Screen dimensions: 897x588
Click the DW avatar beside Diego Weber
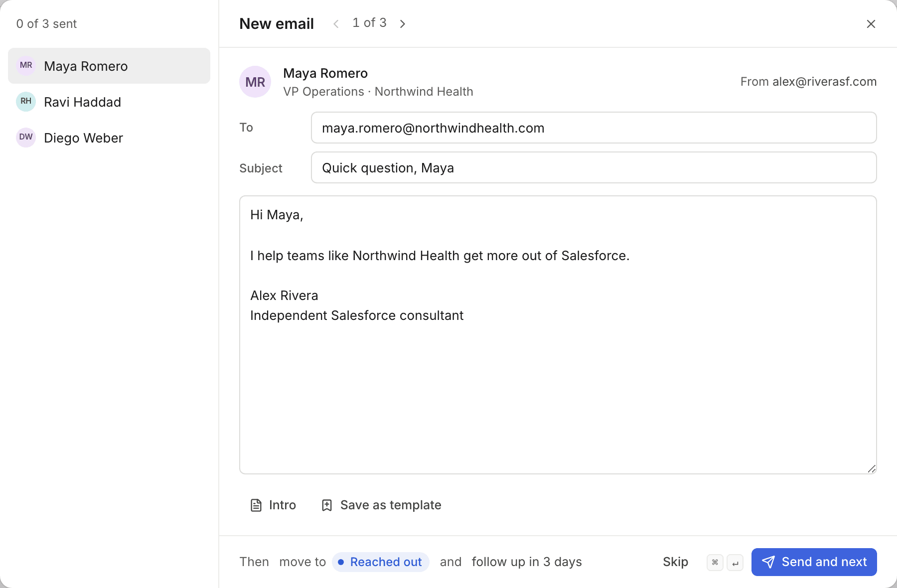point(26,138)
